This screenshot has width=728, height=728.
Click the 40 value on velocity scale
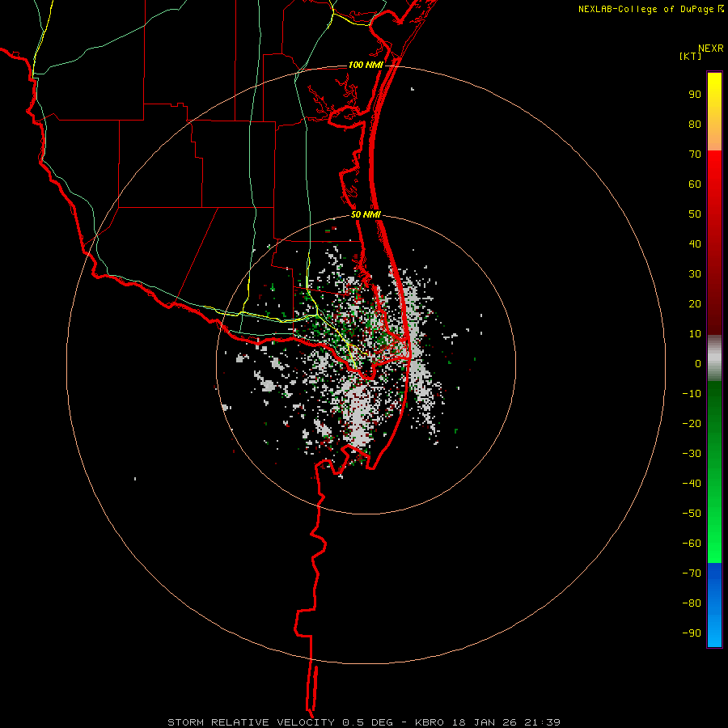tap(695, 244)
